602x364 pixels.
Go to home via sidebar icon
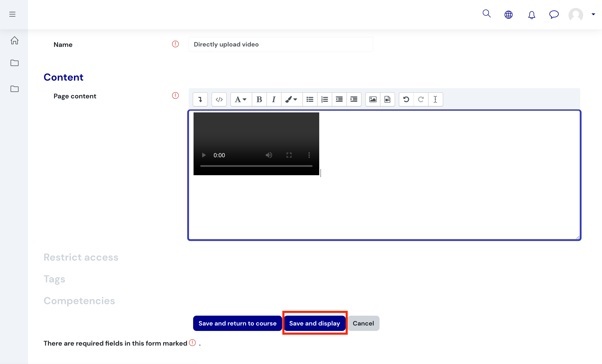tap(14, 40)
